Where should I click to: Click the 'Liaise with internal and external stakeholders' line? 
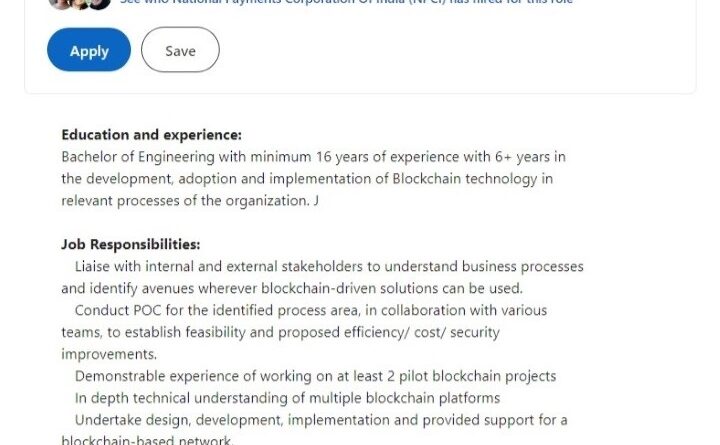coord(329,267)
